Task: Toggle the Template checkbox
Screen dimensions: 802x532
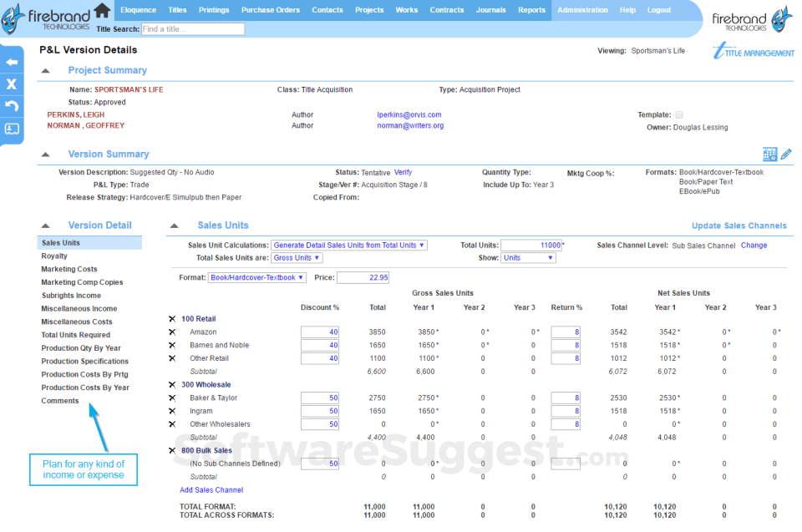Action: pyautogui.click(x=679, y=115)
